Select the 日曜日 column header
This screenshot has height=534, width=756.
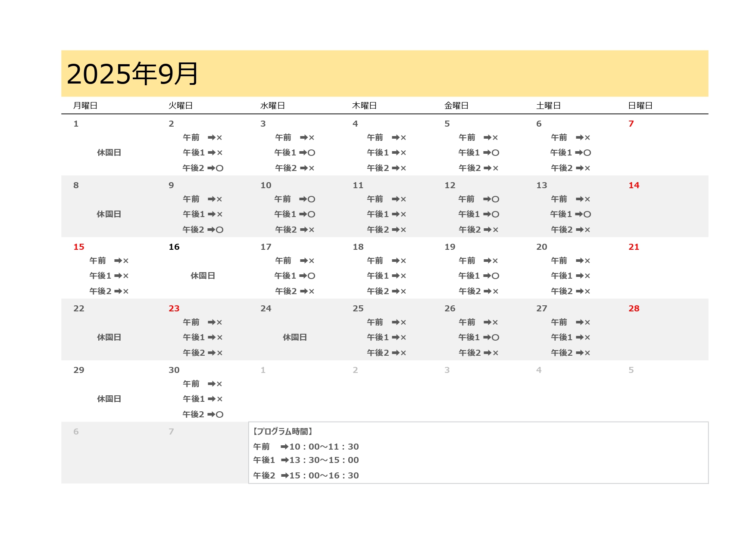[x=640, y=106]
